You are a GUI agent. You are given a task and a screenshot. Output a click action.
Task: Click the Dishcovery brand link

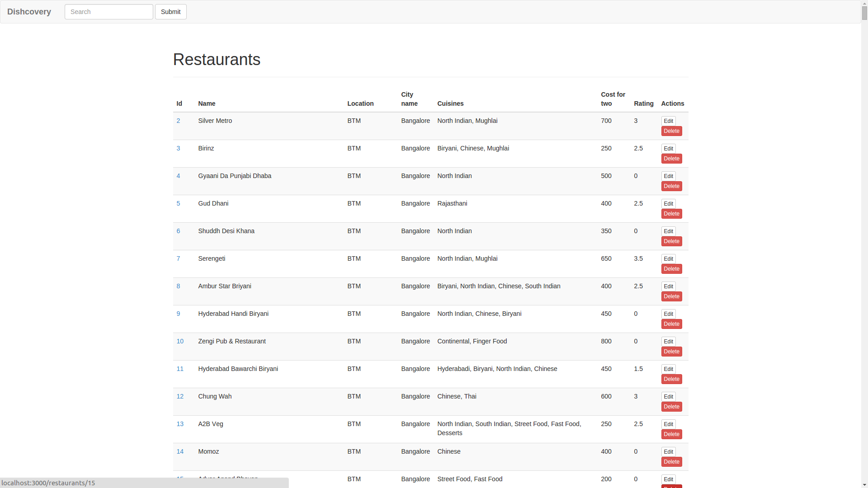click(29, 12)
